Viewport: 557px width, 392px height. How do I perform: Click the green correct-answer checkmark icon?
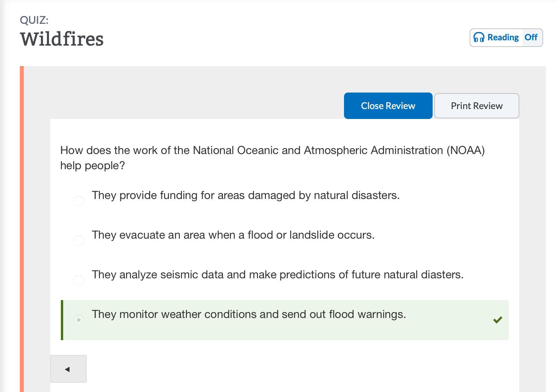[497, 320]
